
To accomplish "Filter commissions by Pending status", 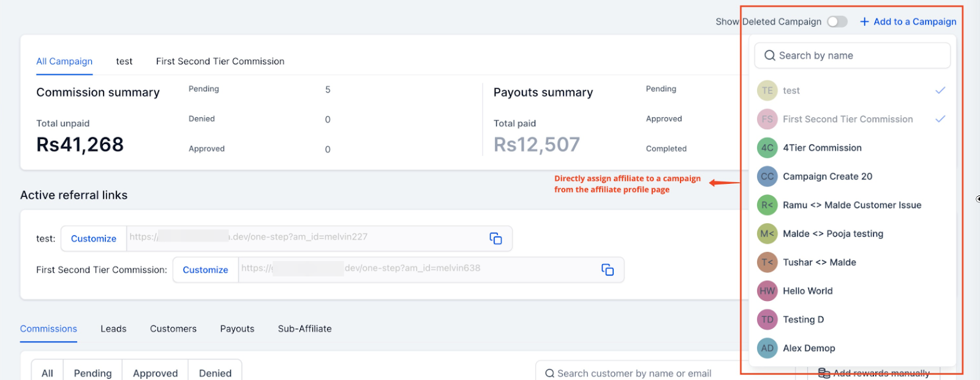I will pos(92,373).
